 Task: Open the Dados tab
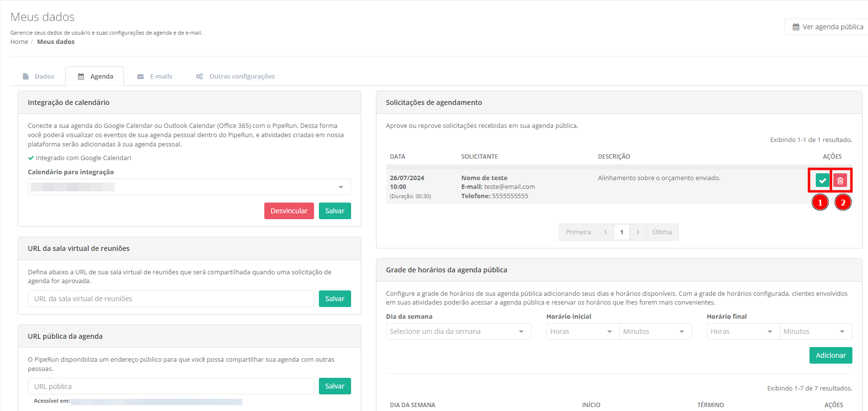click(39, 77)
